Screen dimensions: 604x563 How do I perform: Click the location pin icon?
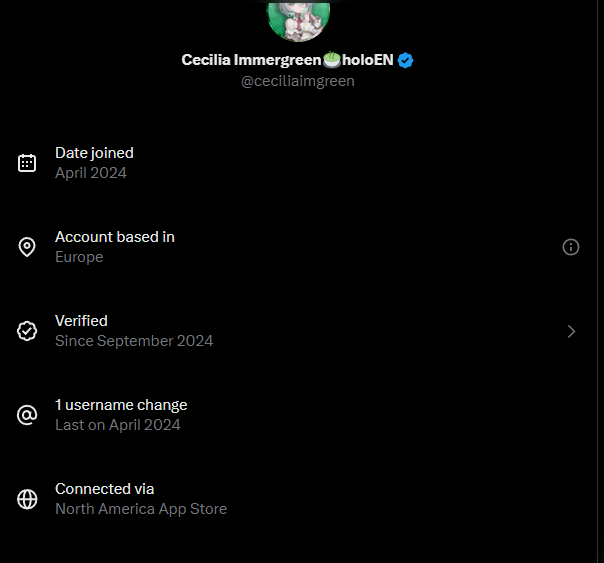coord(27,247)
